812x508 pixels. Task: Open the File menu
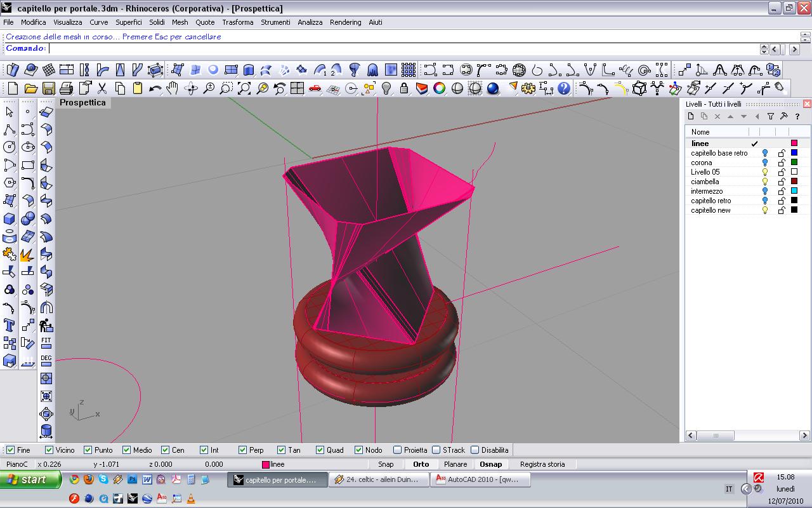click(8, 22)
